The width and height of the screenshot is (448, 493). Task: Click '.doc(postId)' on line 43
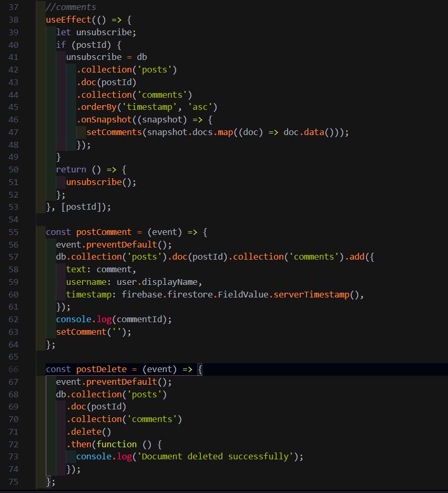tap(106, 82)
